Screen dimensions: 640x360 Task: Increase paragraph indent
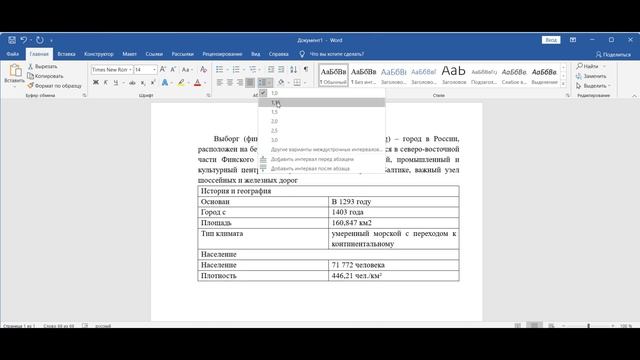(281, 70)
